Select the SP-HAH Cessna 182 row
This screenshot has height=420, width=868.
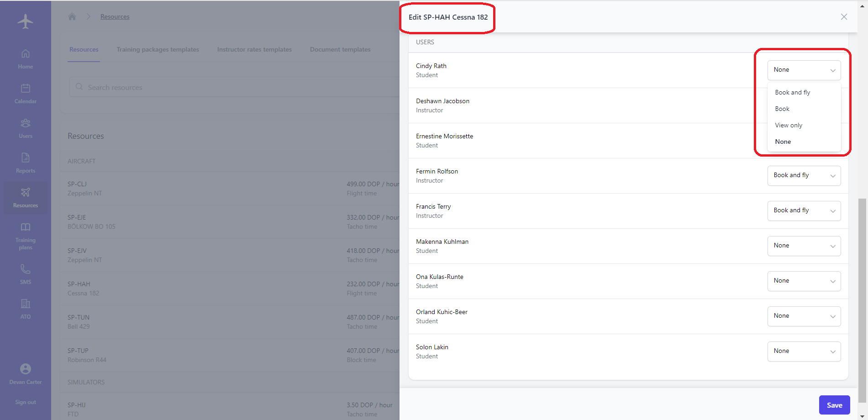tap(230, 289)
